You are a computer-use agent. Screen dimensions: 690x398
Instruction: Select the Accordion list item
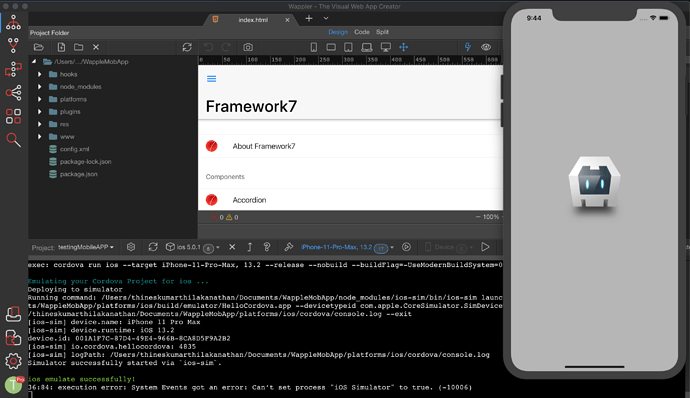coord(350,199)
